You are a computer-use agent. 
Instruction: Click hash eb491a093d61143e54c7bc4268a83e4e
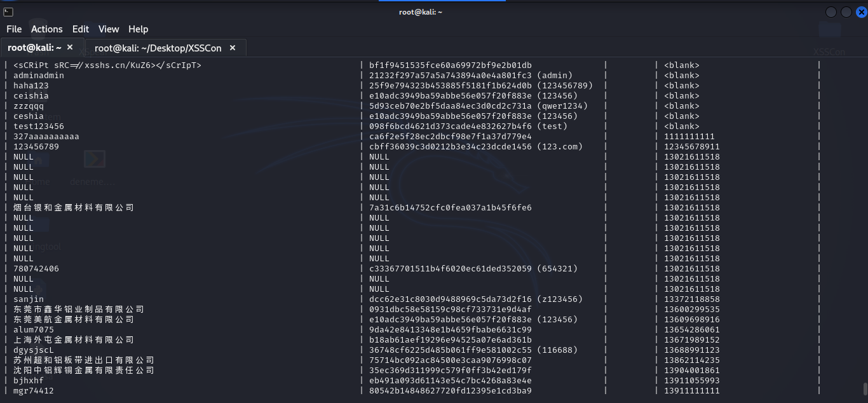coord(451,381)
